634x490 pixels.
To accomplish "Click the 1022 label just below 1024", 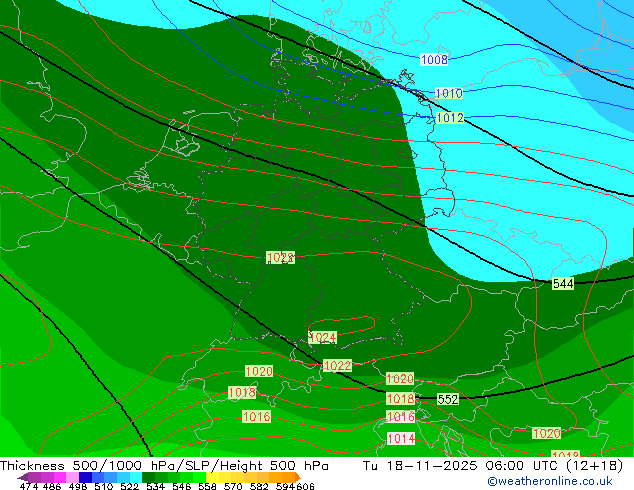I will click(x=338, y=366).
